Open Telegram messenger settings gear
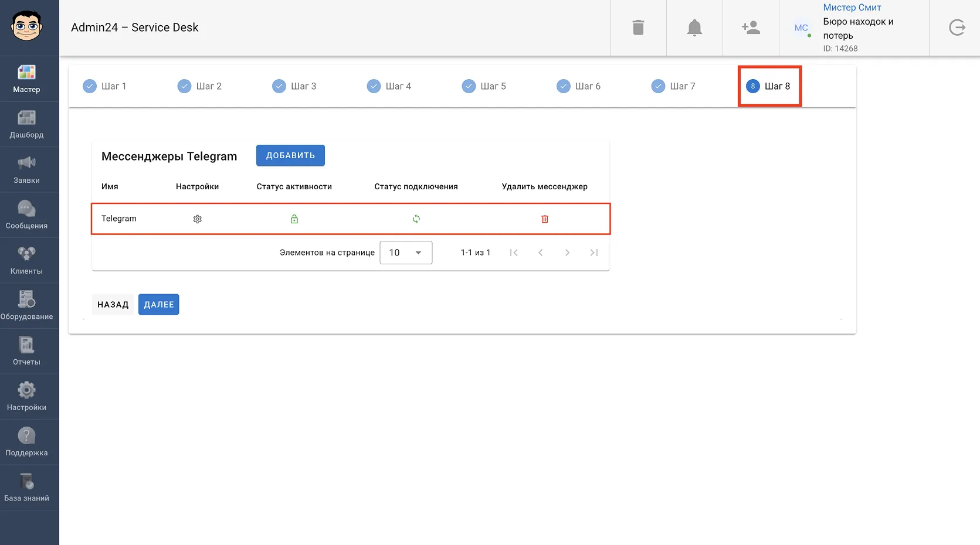 click(198, 219)
